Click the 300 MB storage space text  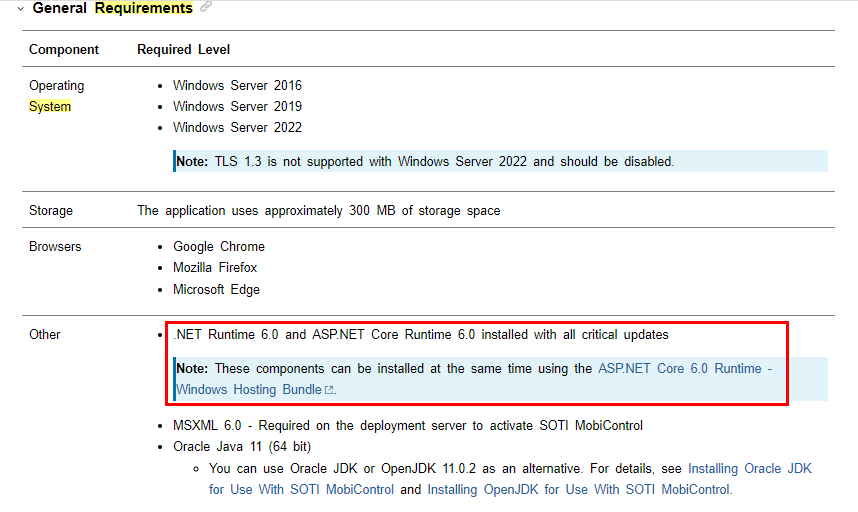(x=318, y=211)
